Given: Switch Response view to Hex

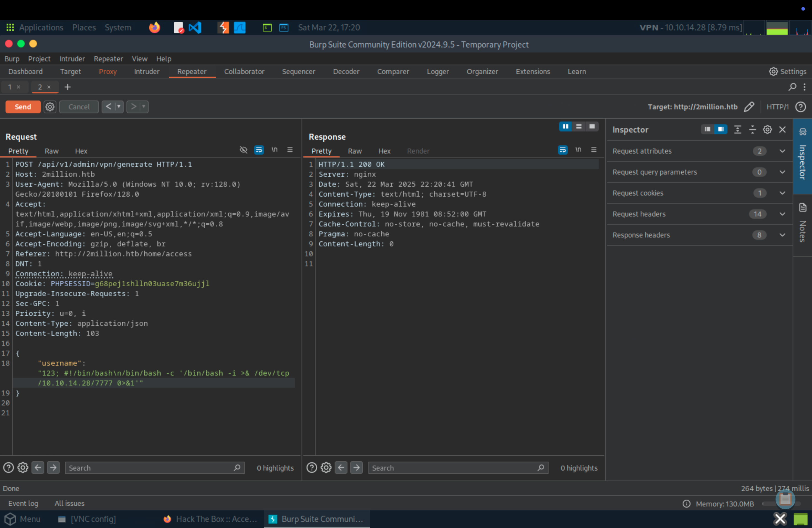Looking at the screenshot, I should point(384,151).
